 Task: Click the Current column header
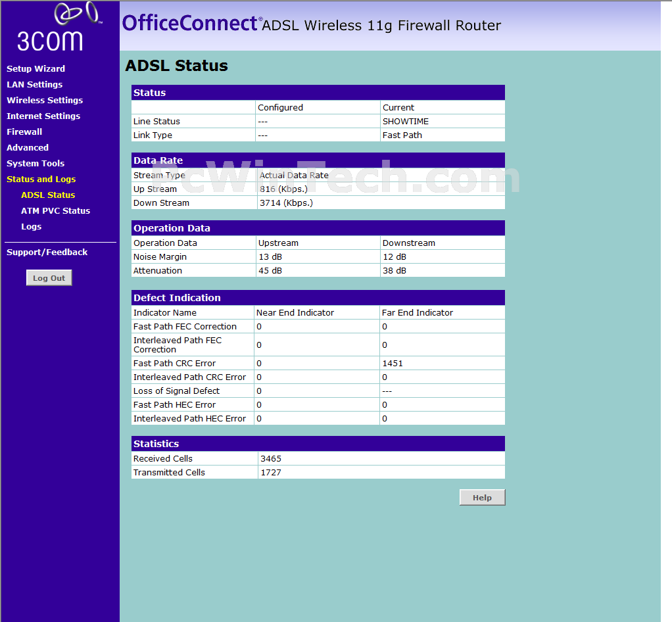tap(398, 108)
